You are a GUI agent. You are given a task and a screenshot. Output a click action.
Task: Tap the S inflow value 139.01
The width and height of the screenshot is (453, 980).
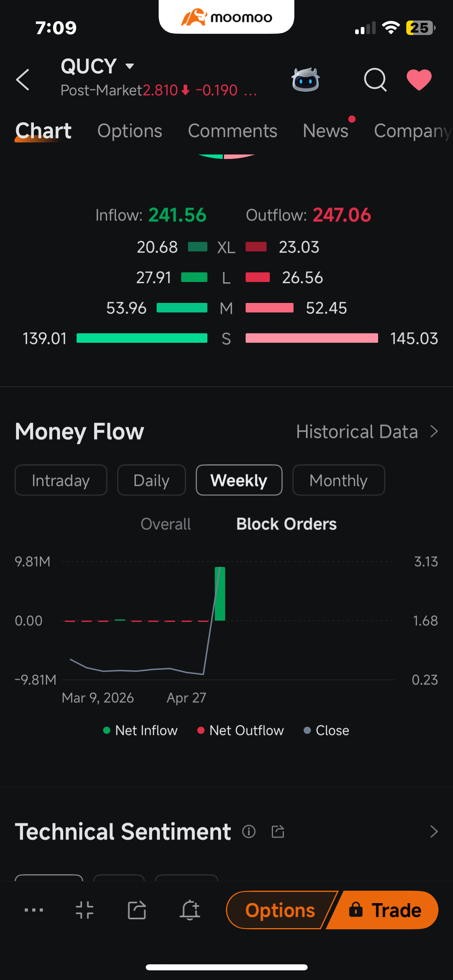point(44,338)
